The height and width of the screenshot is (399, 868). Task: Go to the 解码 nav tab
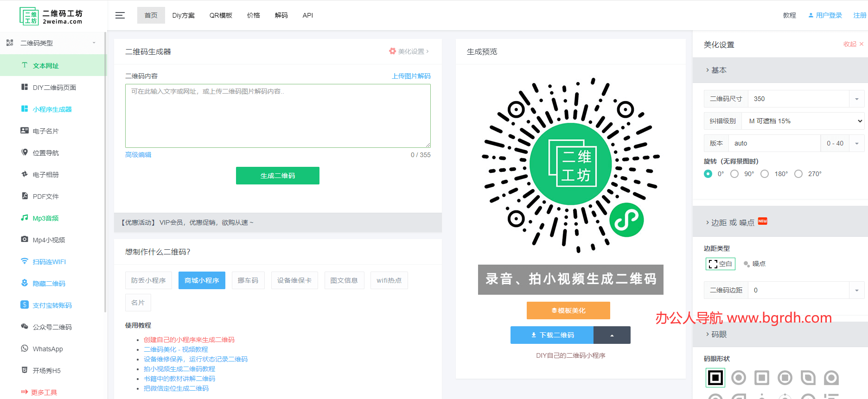tap(281, 15)
